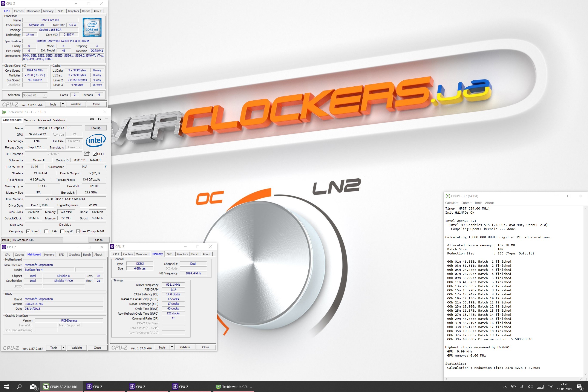Screen dimensions: 588x392
Task: Click the GPU-Z title bar icon
Action: [4, 112]
